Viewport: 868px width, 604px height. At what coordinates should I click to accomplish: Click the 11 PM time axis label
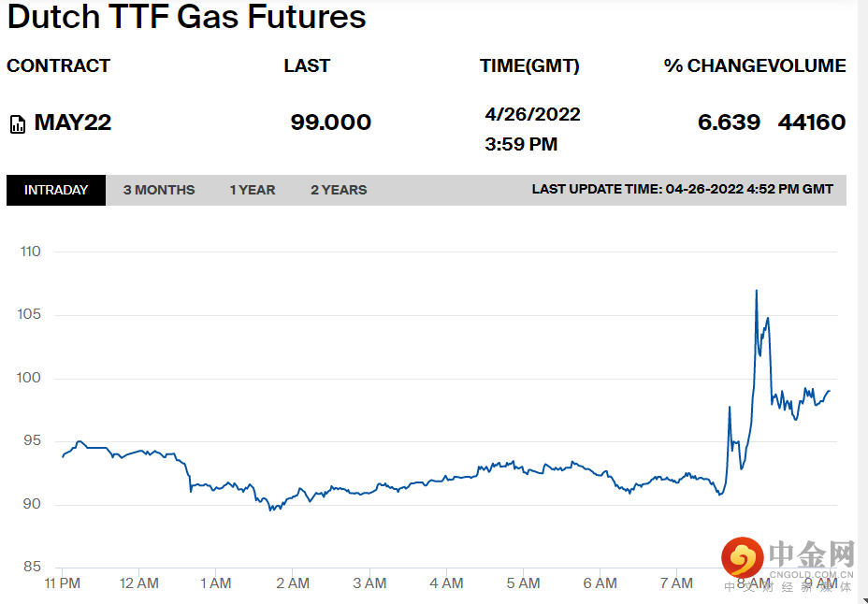(x=62, y=583)
